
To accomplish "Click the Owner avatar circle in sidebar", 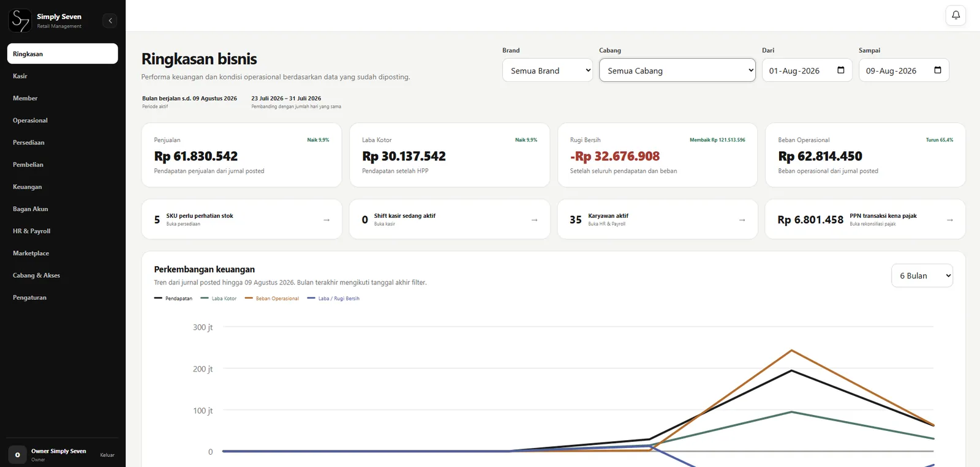I will pos(17,455).
